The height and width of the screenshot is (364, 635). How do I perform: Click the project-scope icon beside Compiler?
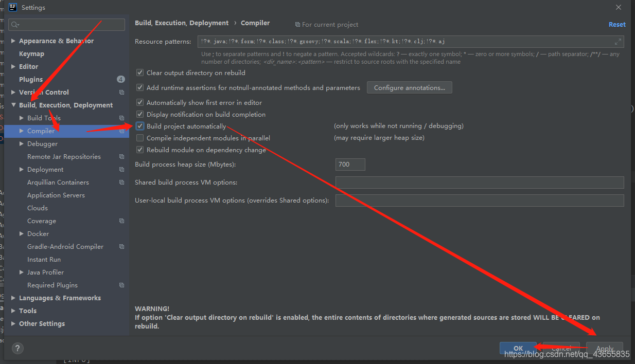(x=121, y=131)
